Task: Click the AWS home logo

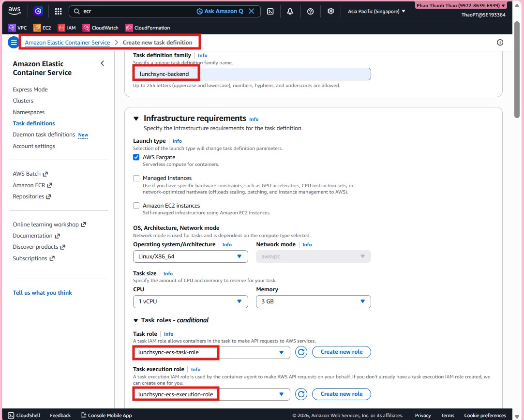Action: (13, 11)
